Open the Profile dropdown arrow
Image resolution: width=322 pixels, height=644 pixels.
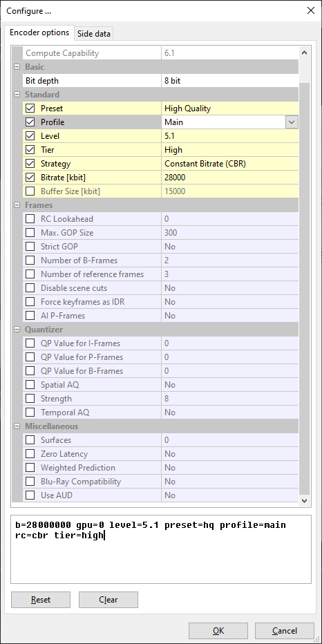coord(292,122)
